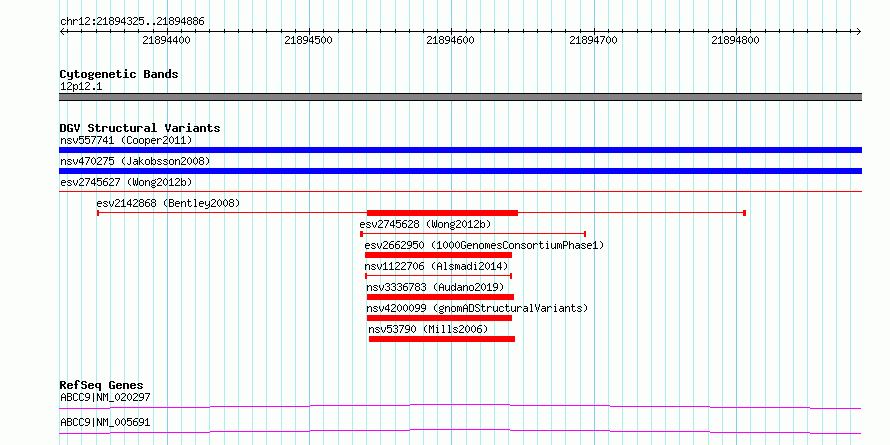Click the 21894700 ruler position
This screenshot has width=890, height=445.
click(x=593, y=40)
